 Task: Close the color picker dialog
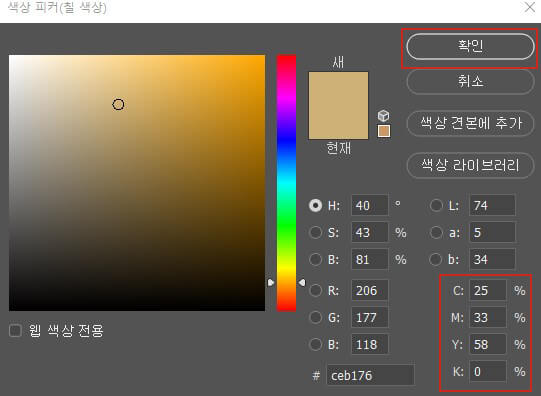tap(530, 7)
